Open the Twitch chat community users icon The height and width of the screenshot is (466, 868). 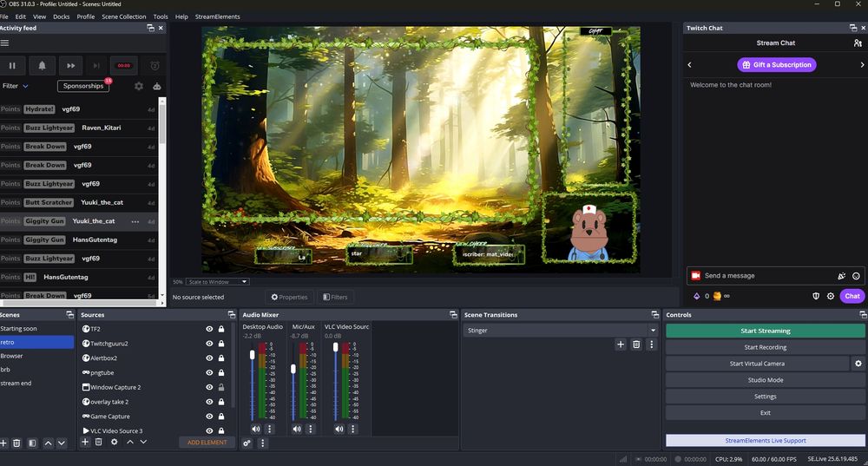coord(858,43)
